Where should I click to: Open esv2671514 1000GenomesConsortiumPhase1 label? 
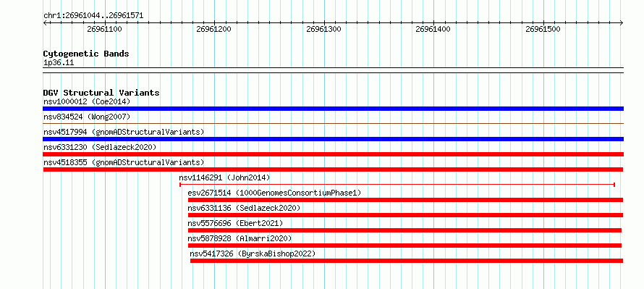click(274, 193)
